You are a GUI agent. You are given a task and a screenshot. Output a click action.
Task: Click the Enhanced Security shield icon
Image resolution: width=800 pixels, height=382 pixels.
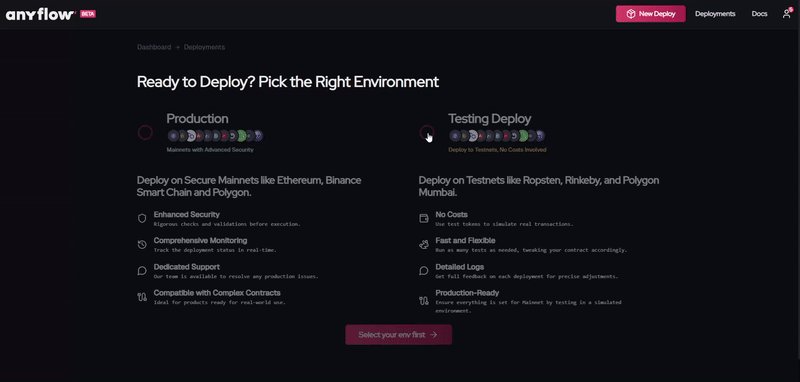coord(142,218)
